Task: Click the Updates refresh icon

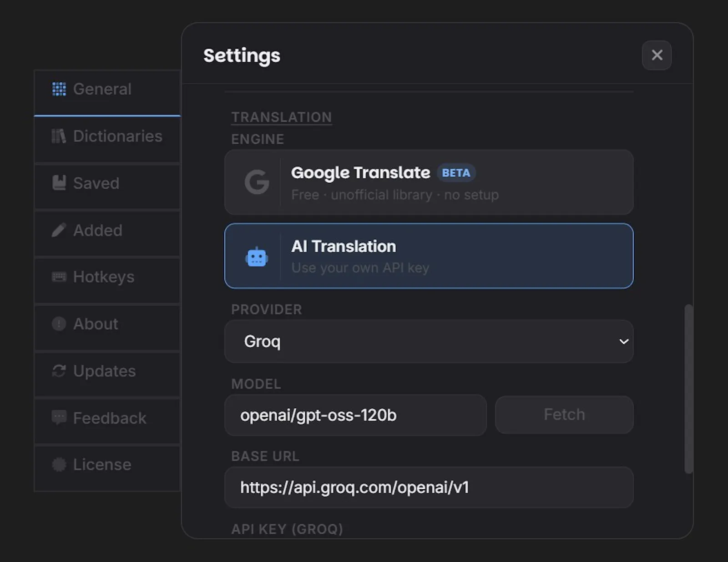Action: 59,371
